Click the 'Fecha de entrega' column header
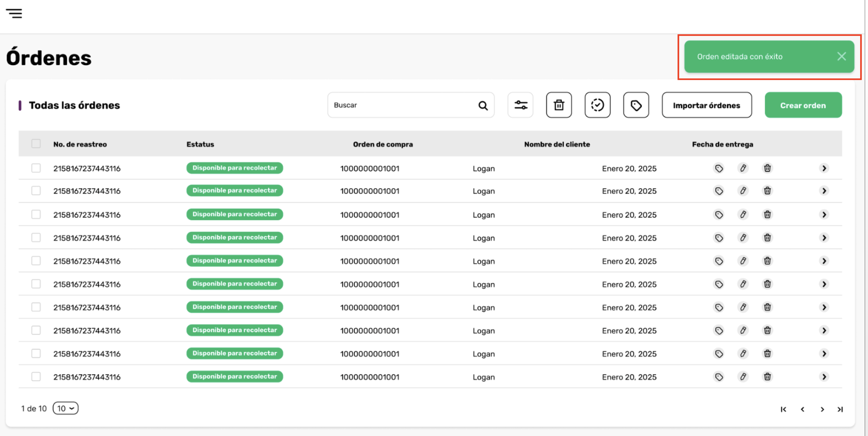The height and width of the screenshot is (436, 868). 723,144
